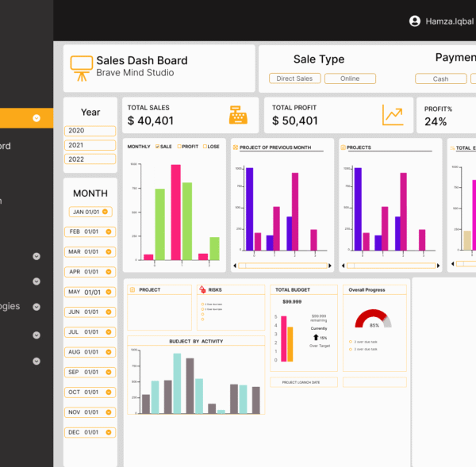Expand the highlighted orange sidebar item chevron
This screenshot has width=476, height=467.
[36, 118]
